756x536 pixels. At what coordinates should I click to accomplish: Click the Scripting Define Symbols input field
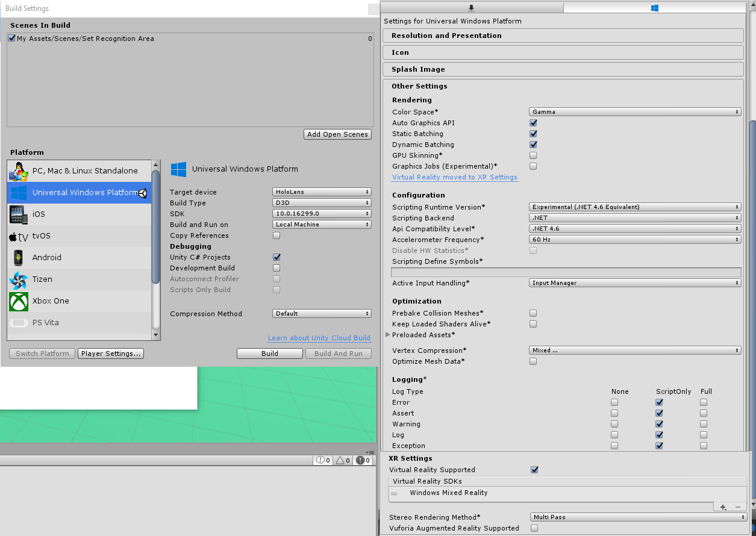[565, 272]
